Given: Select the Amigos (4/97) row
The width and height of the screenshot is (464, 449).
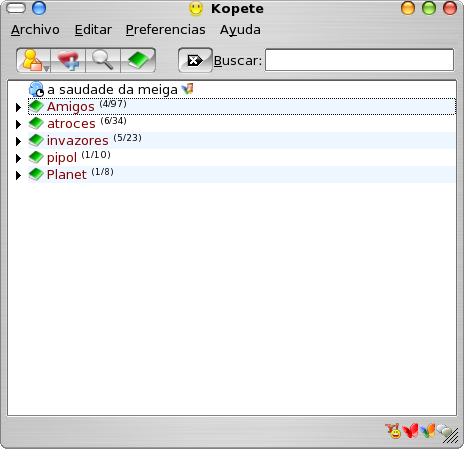Looking at the screenshot, I should coord(242,107).
